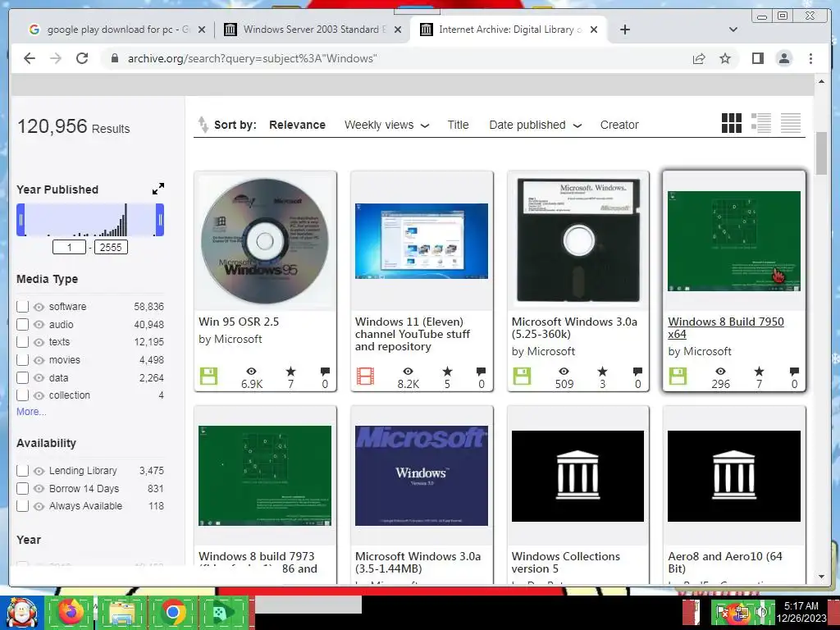Open Windows 3.0 splash thumbnail

point(421,476)
